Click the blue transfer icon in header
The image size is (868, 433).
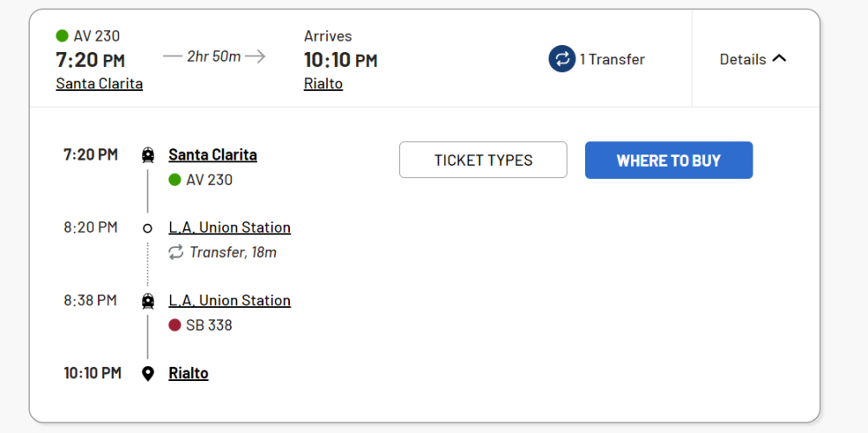click(562, 59)
